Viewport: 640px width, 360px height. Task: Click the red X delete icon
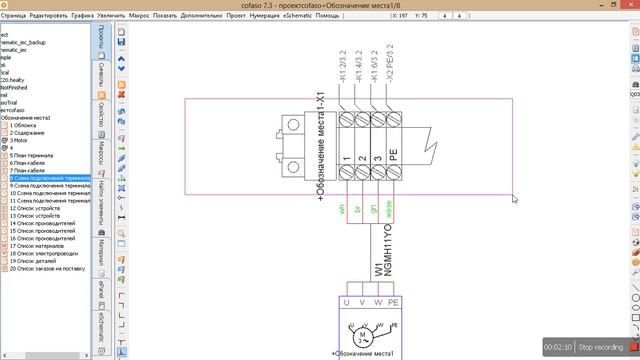point(121,95)
